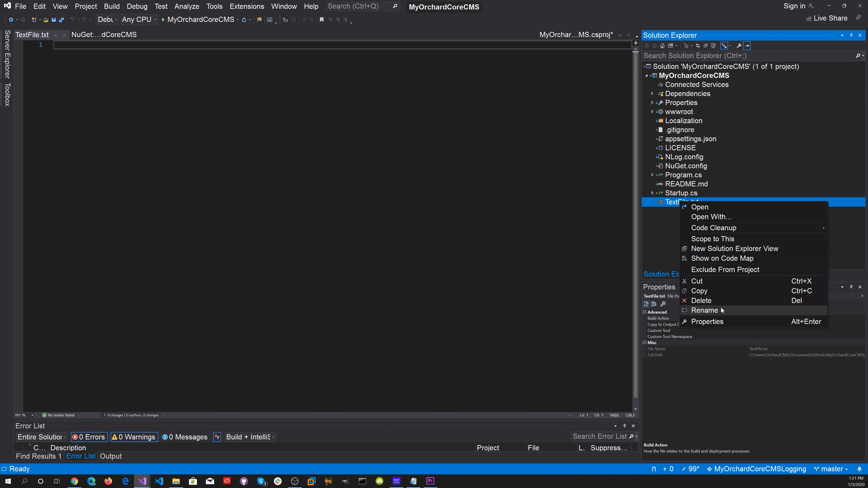Open the master branch dropdown
Screen dimensions: 868x488
pos(831,469)
